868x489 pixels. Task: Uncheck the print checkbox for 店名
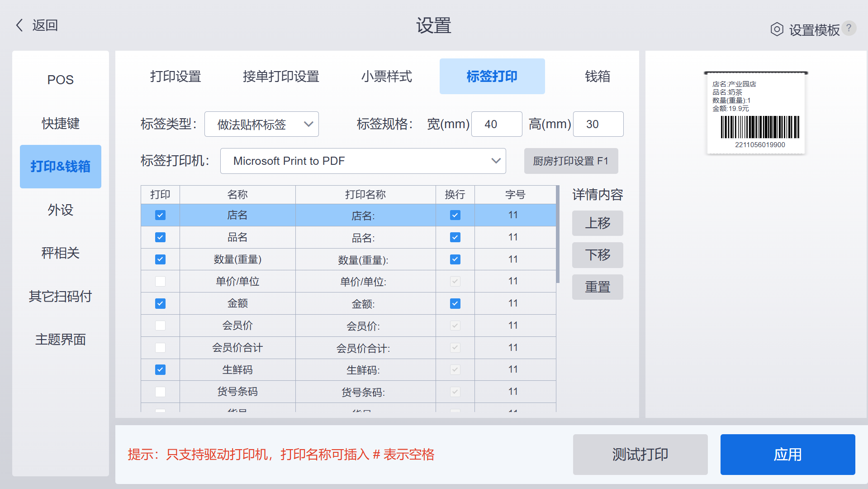[160, 215]
